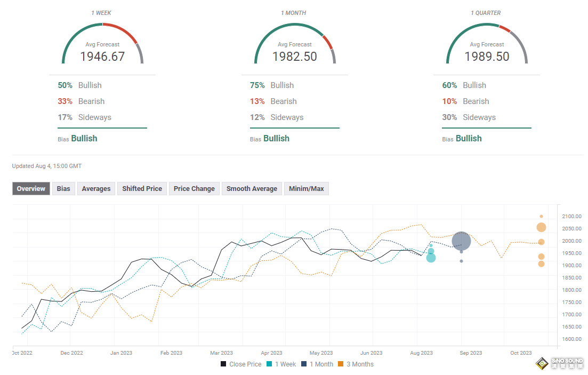Click the Sino Sound logo watermark
The image size is (588, 375).
pos(560,363)
